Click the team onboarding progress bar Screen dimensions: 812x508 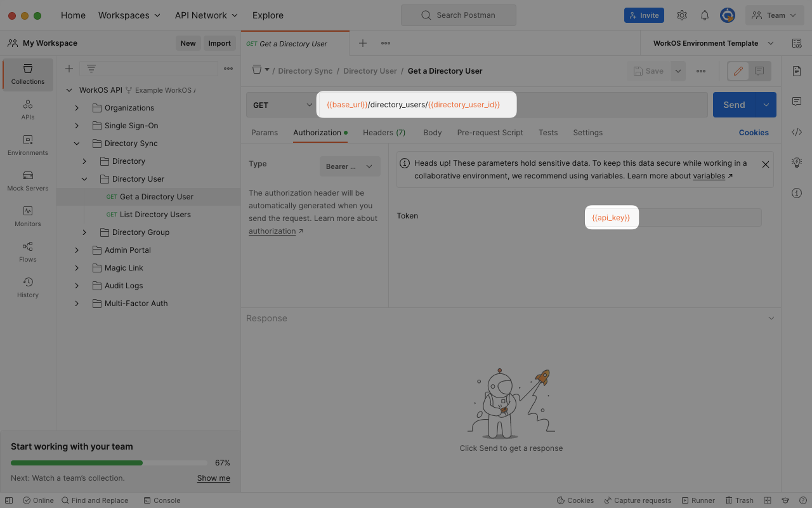coord(108,463)
